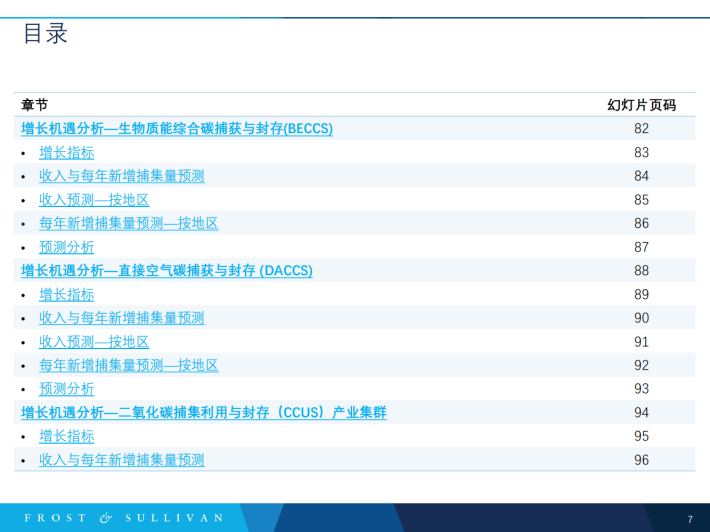Click 增长指标 link in the DACCS section
Image resolution: width=710 pixels, height=532 pixels.
(x=67, y=295)
